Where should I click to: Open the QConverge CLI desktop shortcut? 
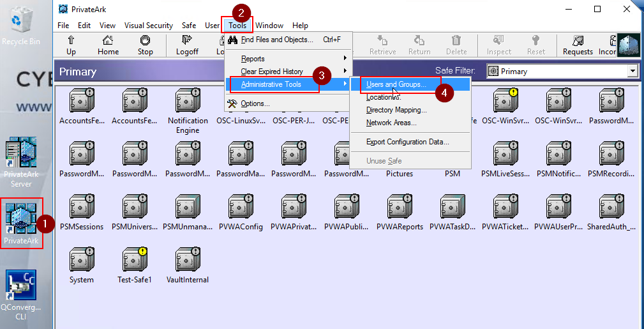(x=20, y=295)
